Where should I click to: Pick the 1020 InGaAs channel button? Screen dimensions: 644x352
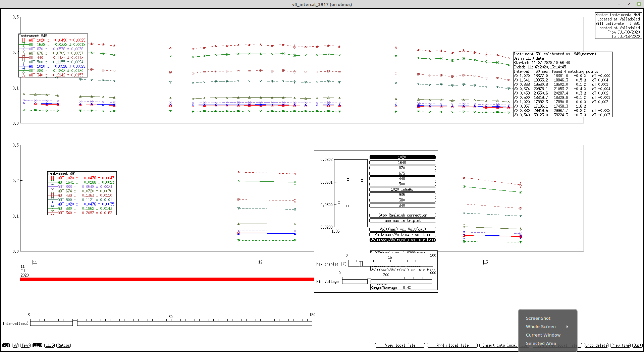[402, 189]
